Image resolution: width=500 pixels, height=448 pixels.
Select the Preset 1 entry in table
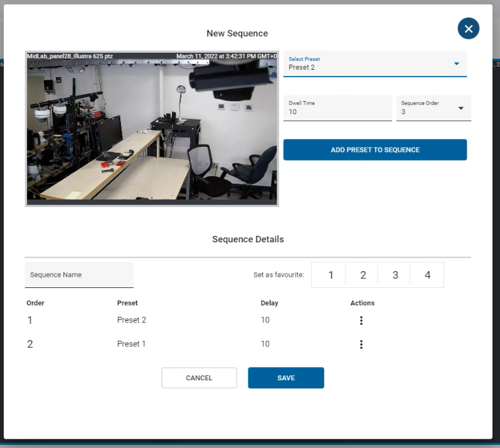click(132, 344)
